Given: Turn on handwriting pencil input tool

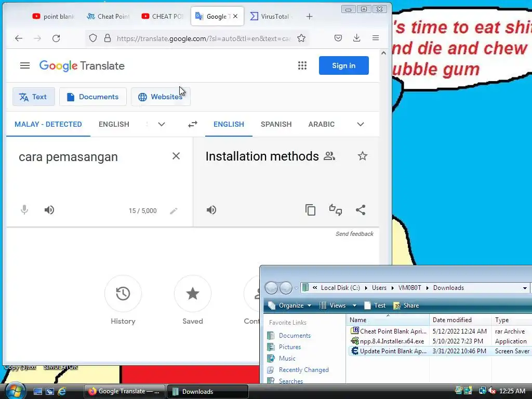Looking at the screenshot, I should click(x=174, y=211).
